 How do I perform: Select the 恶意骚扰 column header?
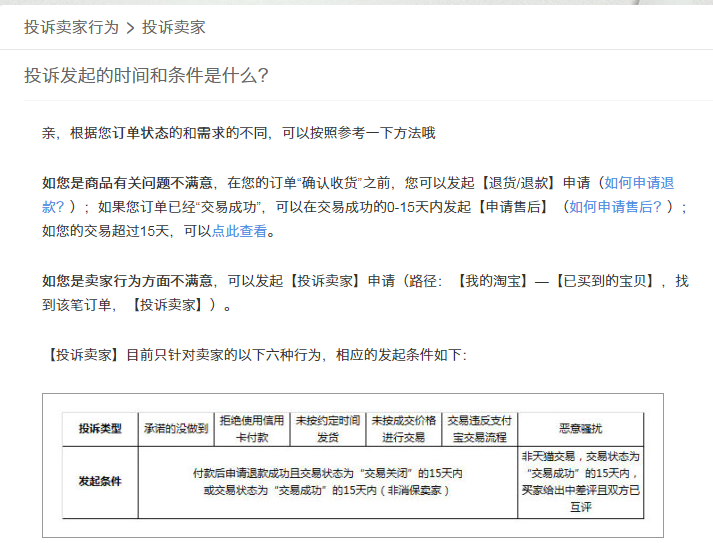click(580, 429)
